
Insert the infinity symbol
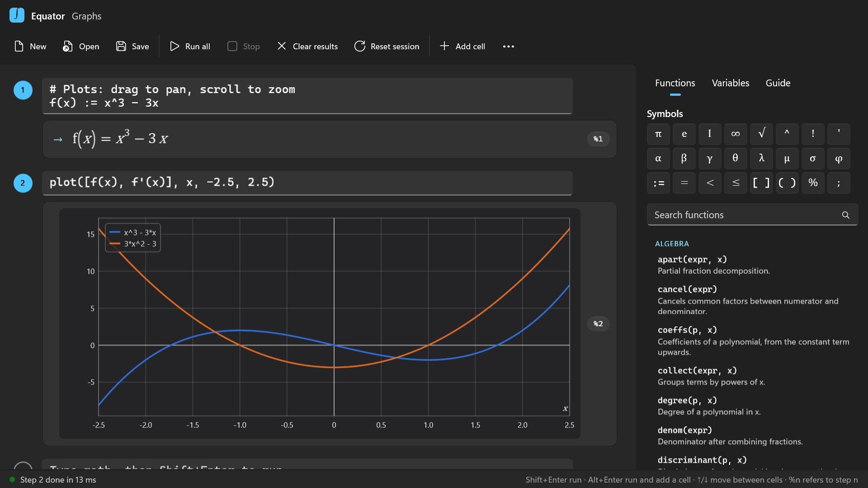pyautogui.click(x=736, y=134)
